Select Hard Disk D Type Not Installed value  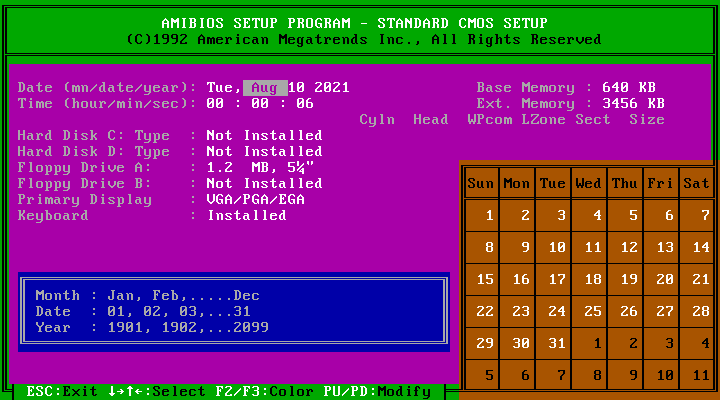[264, 152]
